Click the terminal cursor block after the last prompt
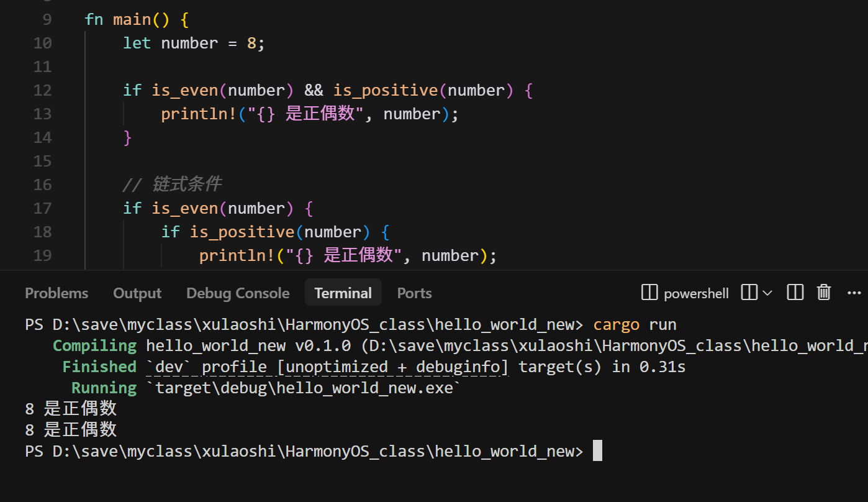Image resolution: width=868 pixels, height=502 pixels. pos(597,450)
